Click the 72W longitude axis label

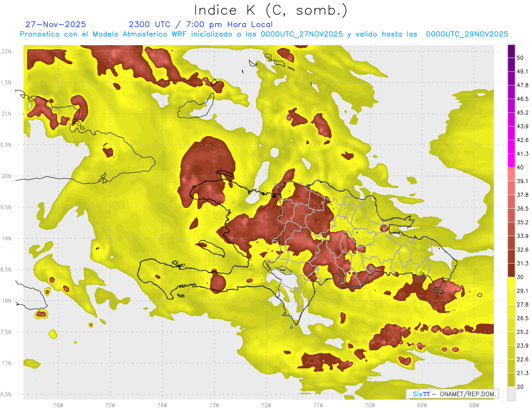click(x=266, y=405)
